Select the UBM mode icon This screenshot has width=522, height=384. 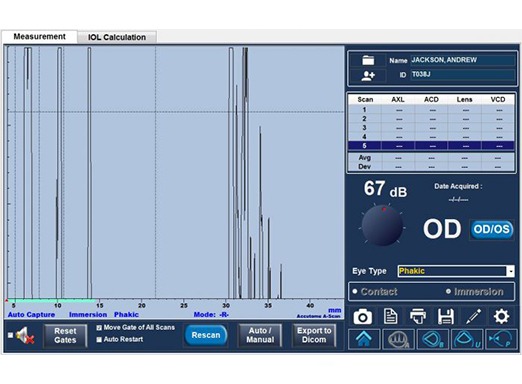point(467,339)
